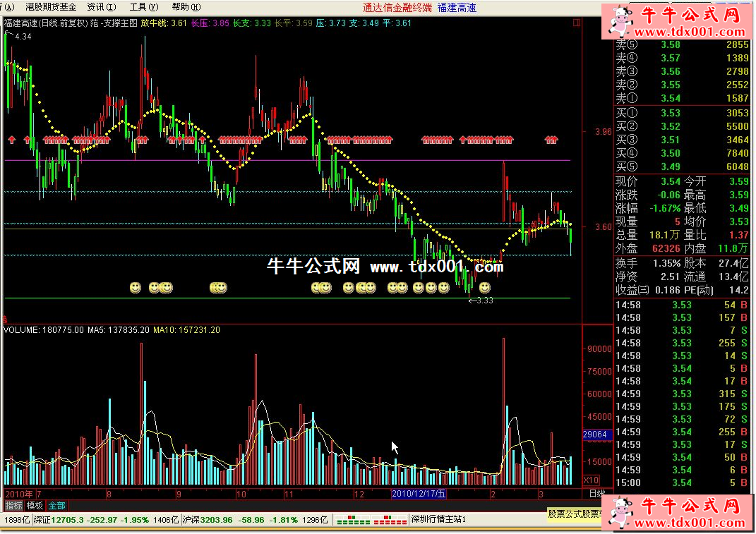
Task: Select the 买③ 3.51 bid row
Action: tap(682, 140)
